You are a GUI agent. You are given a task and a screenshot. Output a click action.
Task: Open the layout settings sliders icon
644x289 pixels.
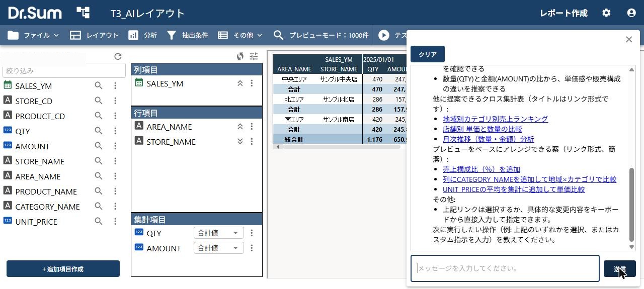coord(254,57)
